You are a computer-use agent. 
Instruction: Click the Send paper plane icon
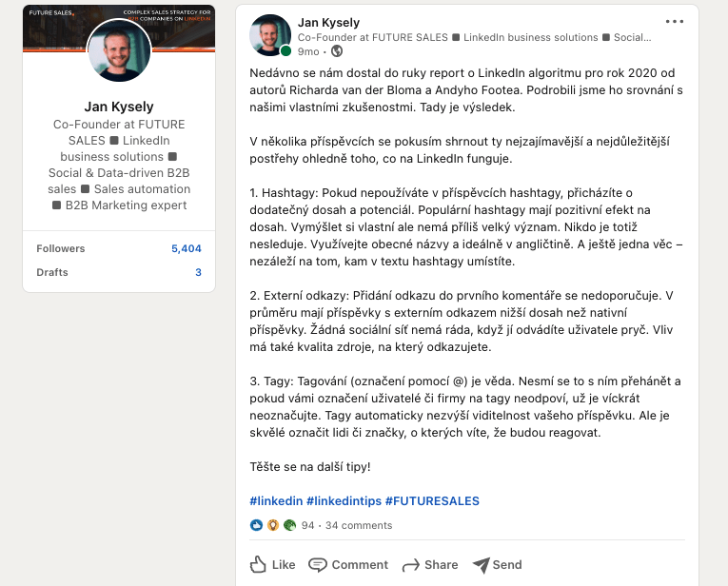[482, 565]
